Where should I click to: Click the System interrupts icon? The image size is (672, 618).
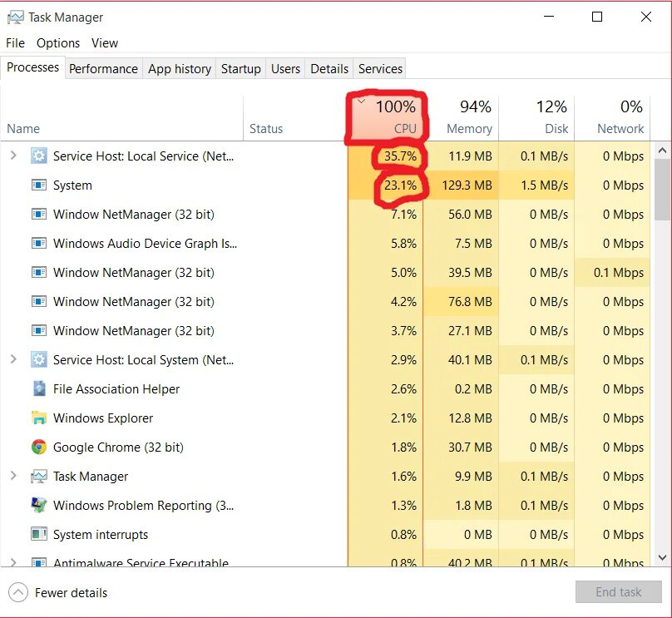pyautogui.click(x=39, y=535)
